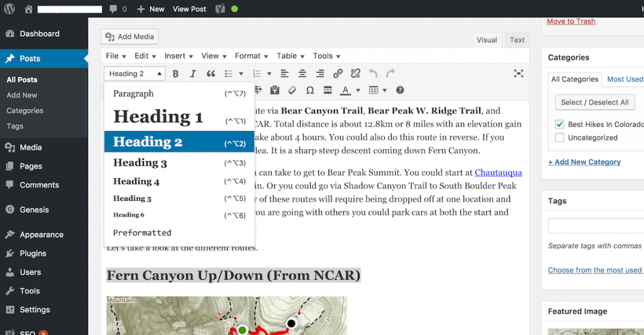Open the Heading 2 format dropdown
This screenshot has height=335, width=644.
(x=135, y=74)
